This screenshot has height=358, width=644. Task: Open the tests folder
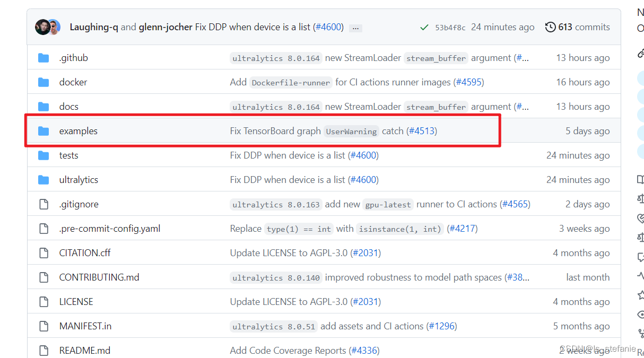68,155
